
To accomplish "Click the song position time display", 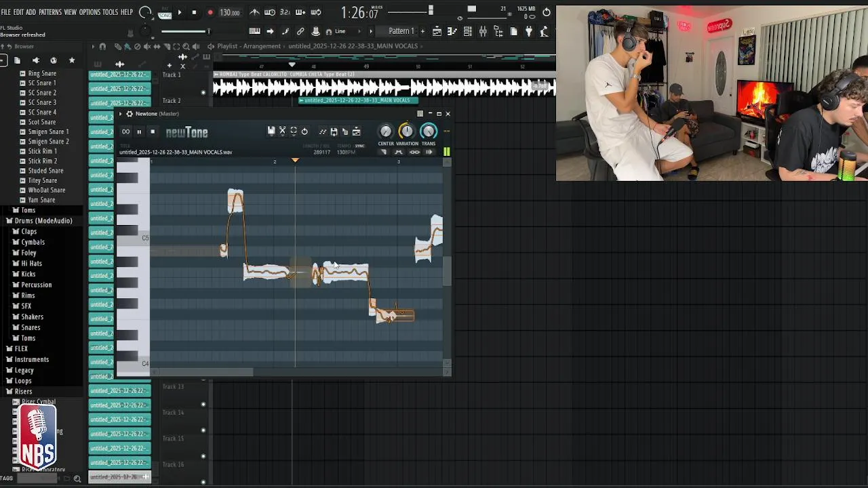I will coord(359,12).
